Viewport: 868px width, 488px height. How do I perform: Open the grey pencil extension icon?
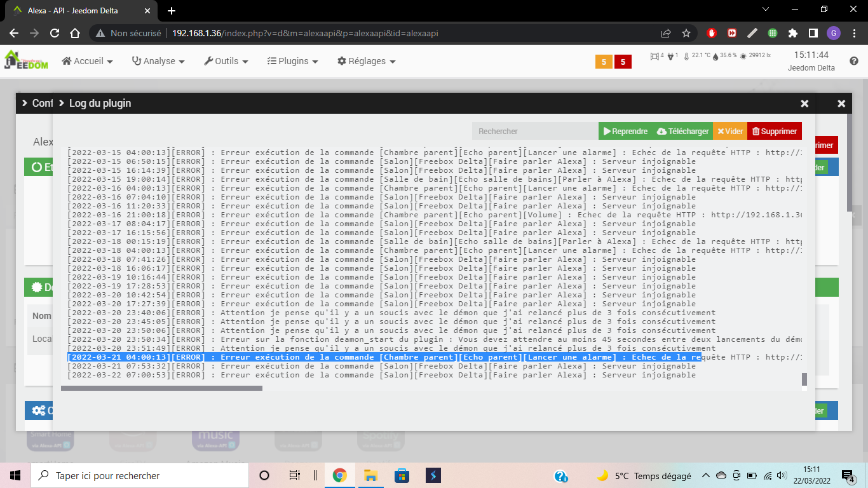coord(752,33)
